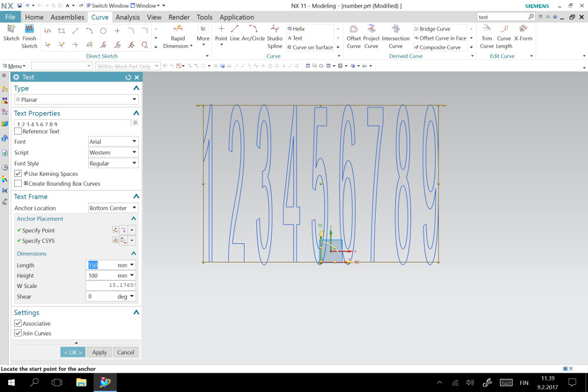The width and height of the screenshot is (588, 392).
Task: Open the Tools tab
Action: tap(205, 17)
